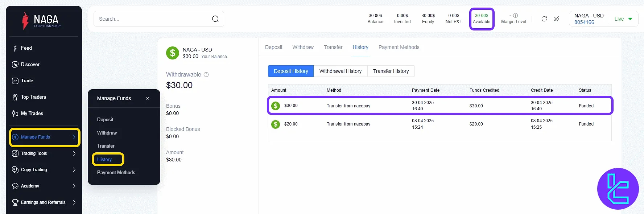Screen dimensions: 644x214
Task: Open the Live account dropdown
Action: click(x=623, y=19)
